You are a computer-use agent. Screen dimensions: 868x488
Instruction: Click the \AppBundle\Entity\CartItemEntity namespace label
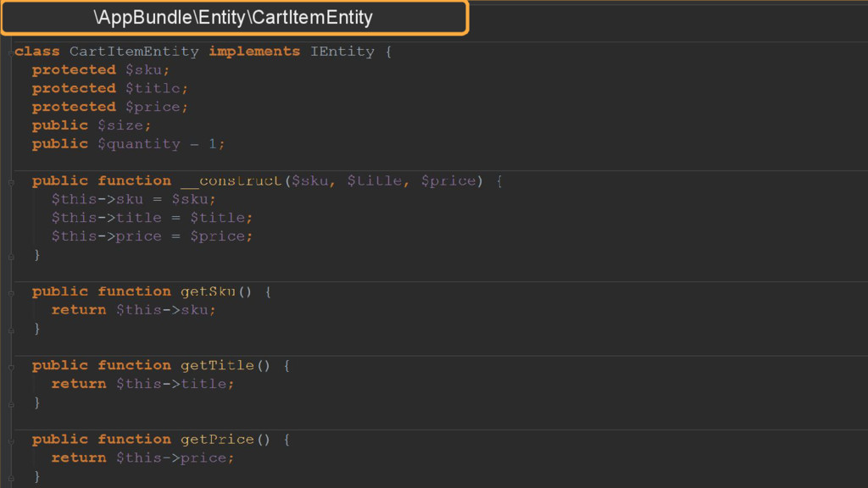coord(233,18)
